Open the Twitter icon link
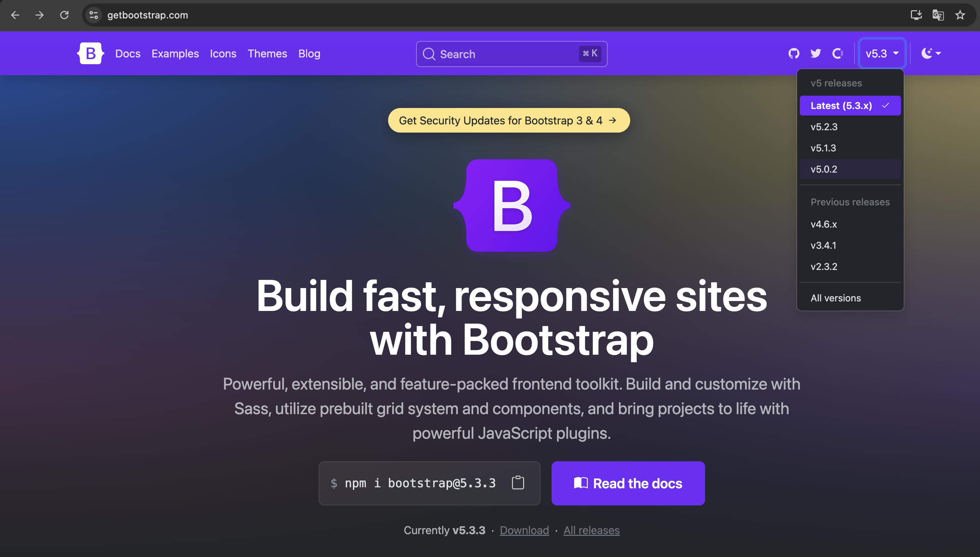Viewport: 980px width, 557px height. [x=816, y=53]
